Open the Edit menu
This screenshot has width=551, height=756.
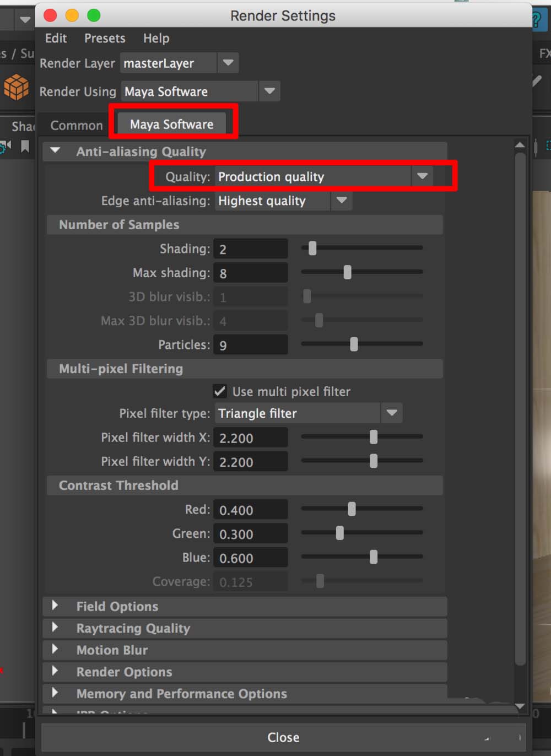(x=56, y=38)
